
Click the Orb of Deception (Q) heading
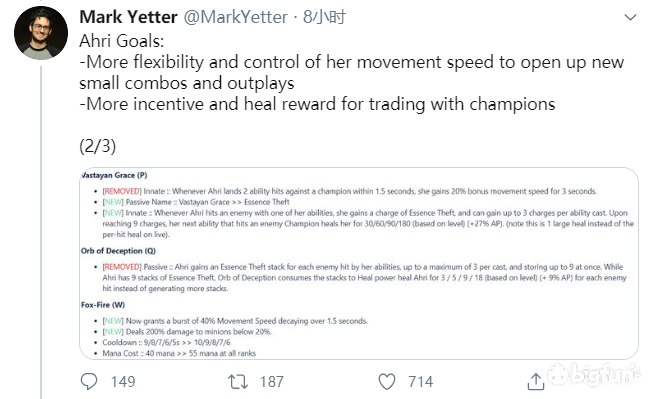118,251
